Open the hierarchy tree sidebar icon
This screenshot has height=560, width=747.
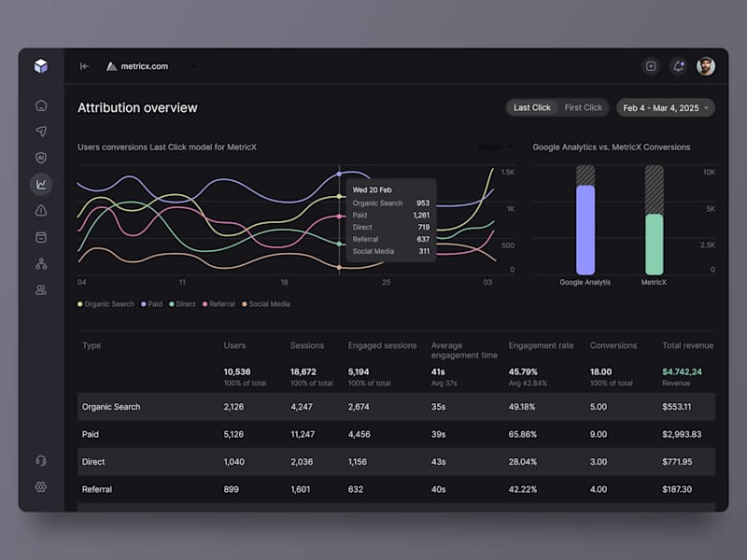[41, 263]
